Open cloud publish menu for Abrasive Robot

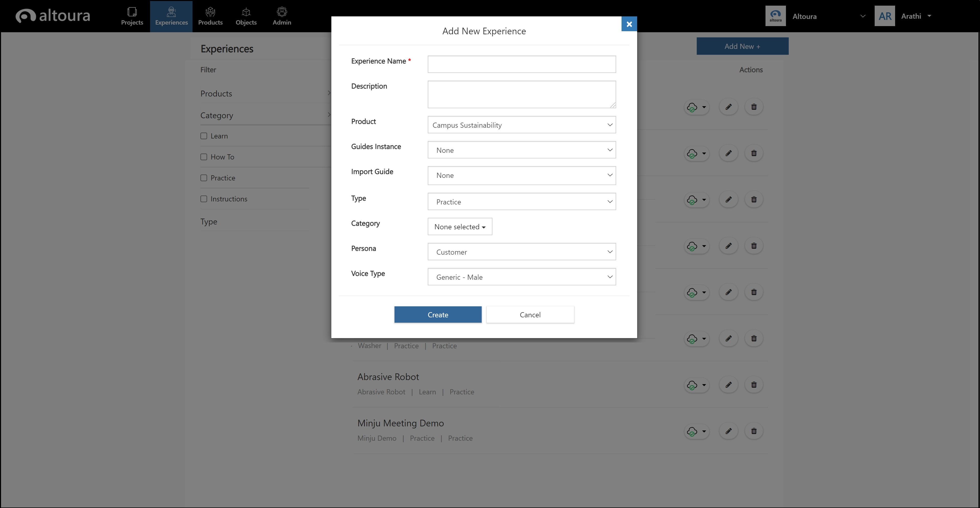(x=696, y=385)
